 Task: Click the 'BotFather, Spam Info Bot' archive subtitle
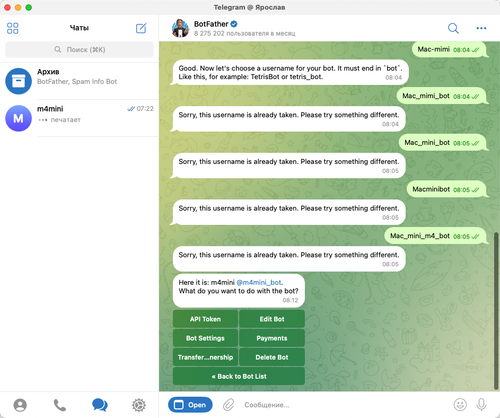tap(77, 81)
